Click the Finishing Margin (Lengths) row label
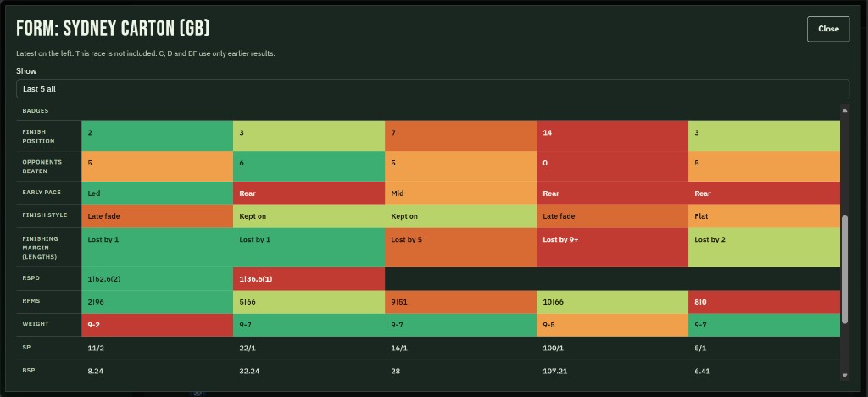868x397 pixels. click(x=41, y=248)
